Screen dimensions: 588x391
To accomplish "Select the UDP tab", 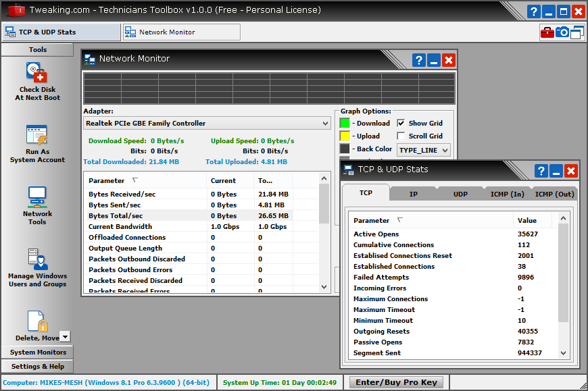I will tap(460, 194).
